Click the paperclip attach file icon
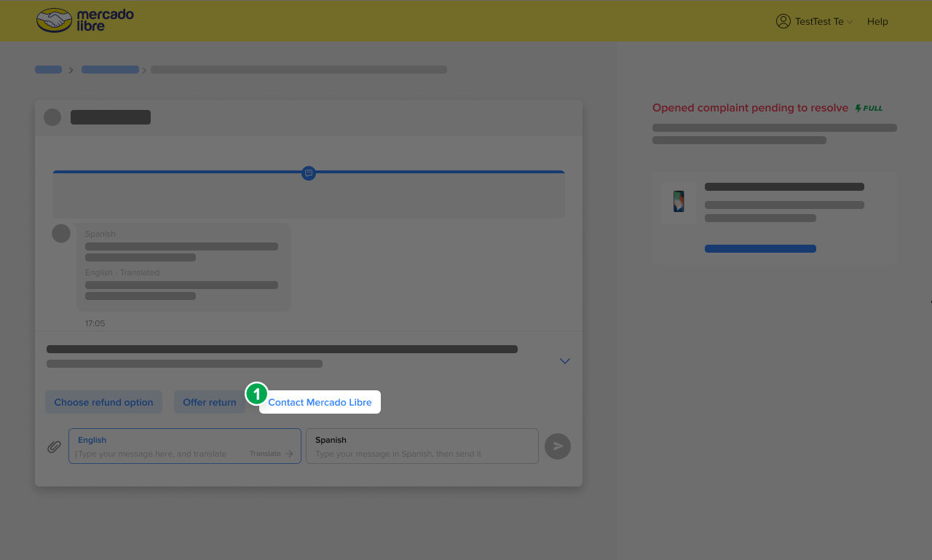This screenshot has height=560, width=932. pyautogui.click(x=54, y=446)
